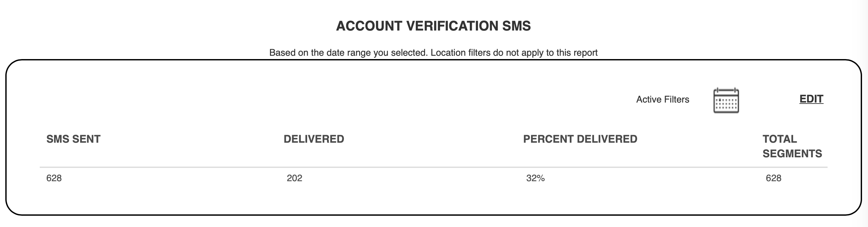Screen dimensions: 868x227
Task: Click the word TOTAL in the header
Action: point(780,139)
